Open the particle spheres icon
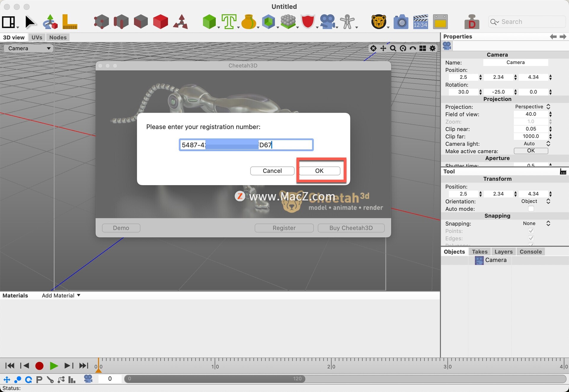Image resolution: width=569 pixels, height=392 pixels. [288, 22]
